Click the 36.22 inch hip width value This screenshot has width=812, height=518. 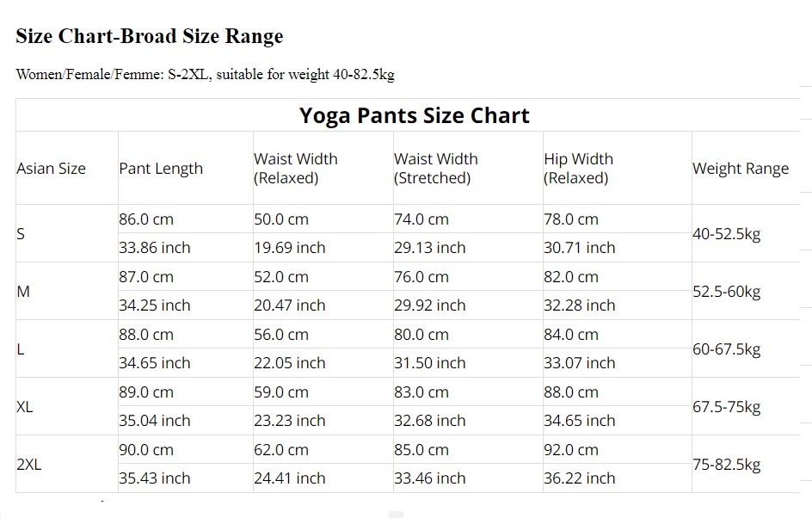(580, 478)
